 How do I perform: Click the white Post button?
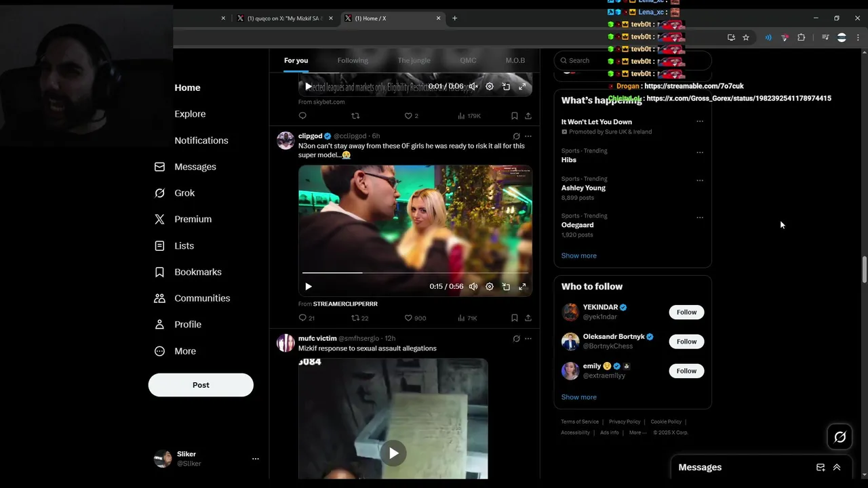click(x=201, y=385)
